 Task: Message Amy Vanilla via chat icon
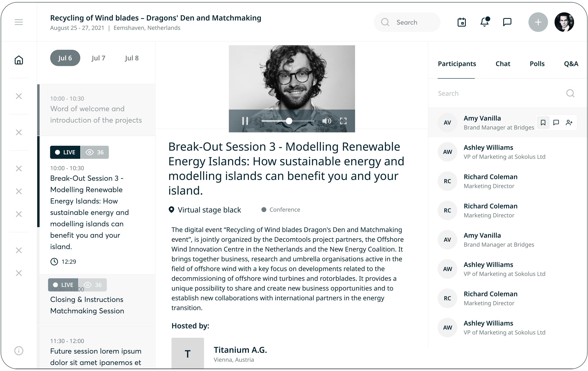coord(556,123)
